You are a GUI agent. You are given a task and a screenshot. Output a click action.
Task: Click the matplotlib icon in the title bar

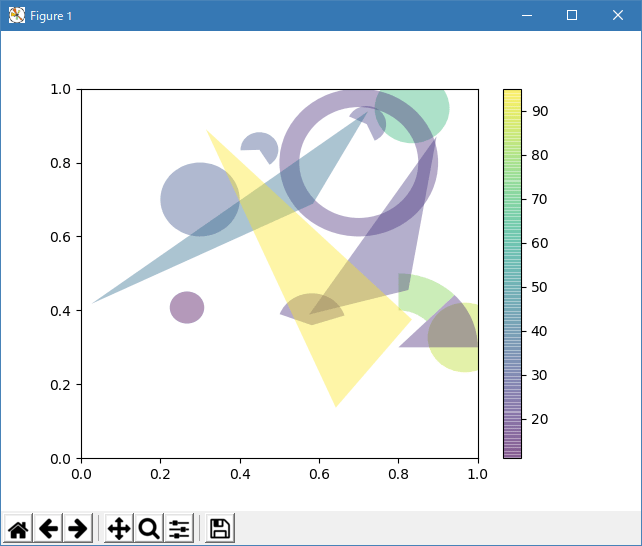(x=17, y=16)
